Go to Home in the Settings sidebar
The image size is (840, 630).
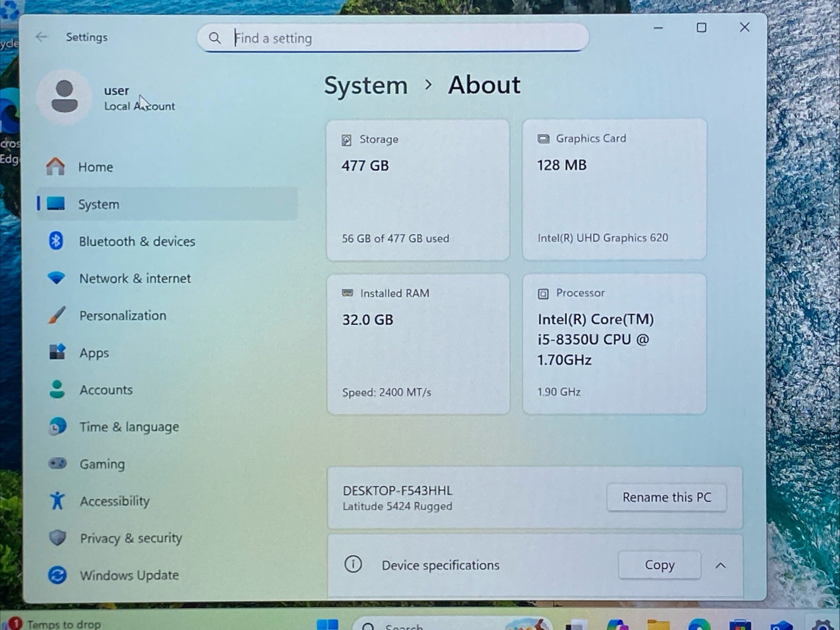pyautogui.click(x=167, y=167)
